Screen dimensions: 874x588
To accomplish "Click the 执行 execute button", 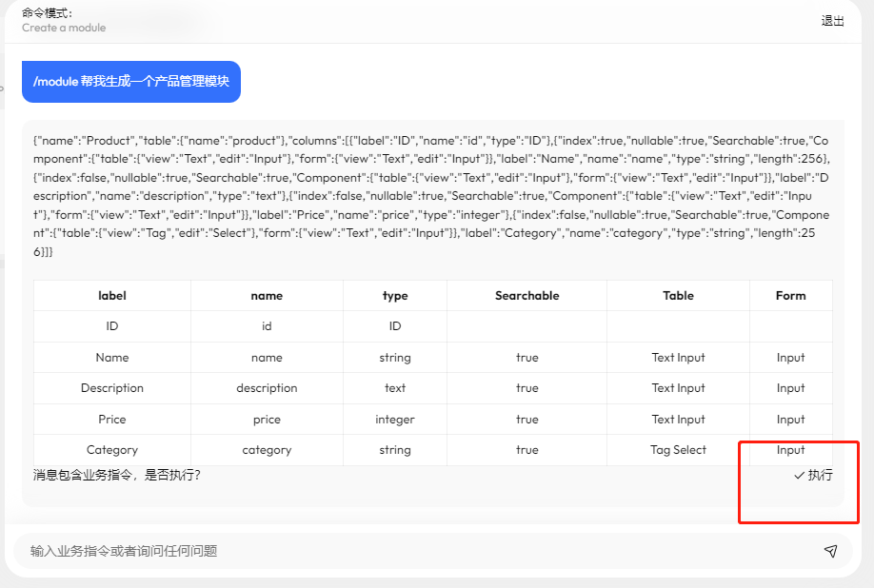I will click(x=813, y=475).
